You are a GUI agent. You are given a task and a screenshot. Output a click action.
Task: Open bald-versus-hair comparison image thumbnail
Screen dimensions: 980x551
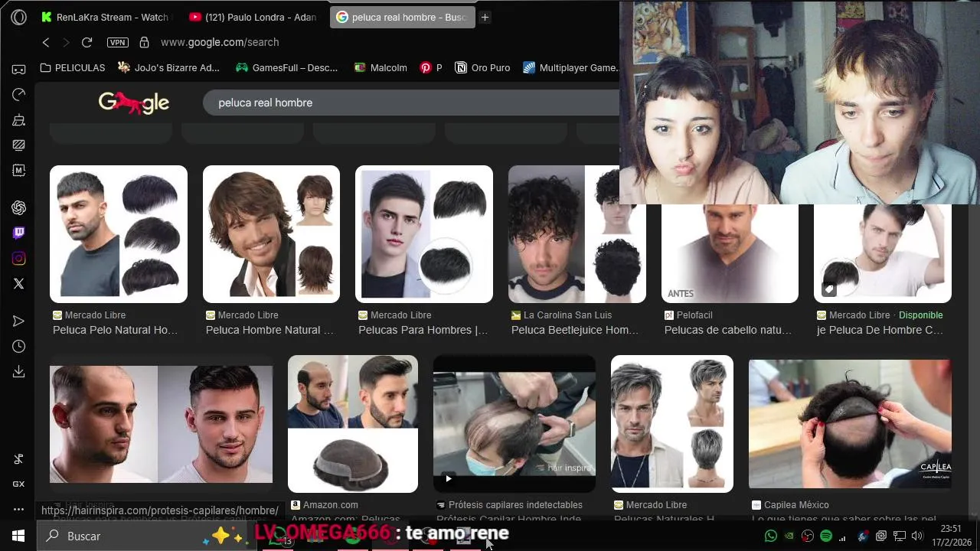pyautogui.click(x=161, y=424)
